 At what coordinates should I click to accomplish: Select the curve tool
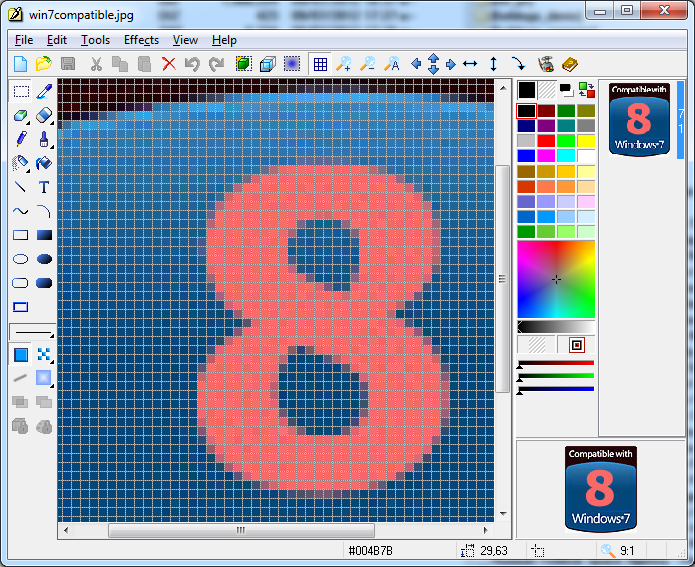(x=20, y=211)
